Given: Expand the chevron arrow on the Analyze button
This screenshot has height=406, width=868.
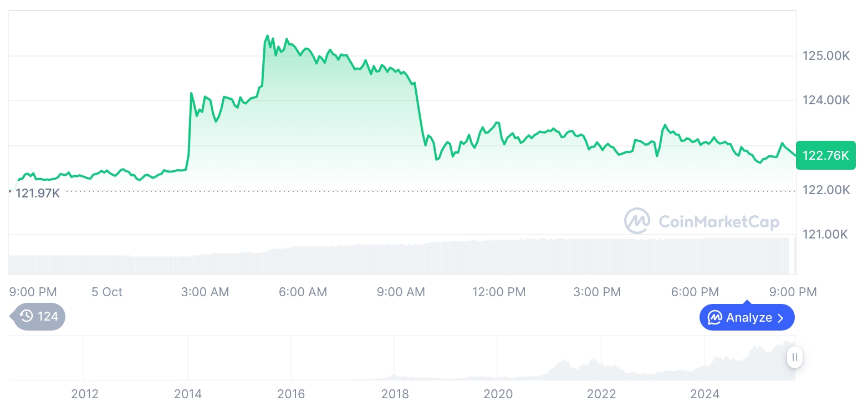Looking at the screenshot, I should tap(780, 318).
